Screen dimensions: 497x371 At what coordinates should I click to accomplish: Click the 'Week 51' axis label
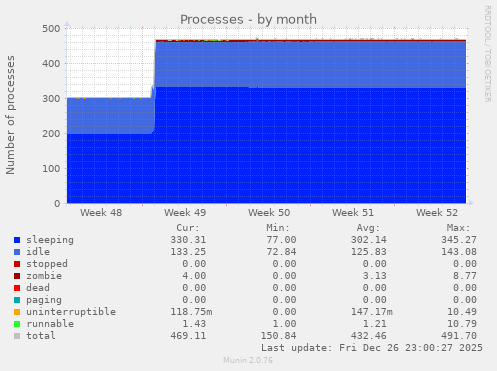click(353, 213)
